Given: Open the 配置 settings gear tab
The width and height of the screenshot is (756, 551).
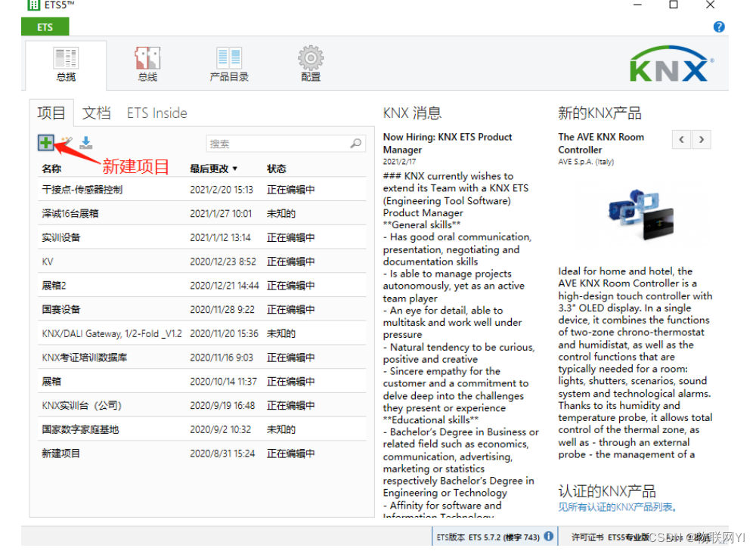Looking at the screenshot, I should [311, 64].
